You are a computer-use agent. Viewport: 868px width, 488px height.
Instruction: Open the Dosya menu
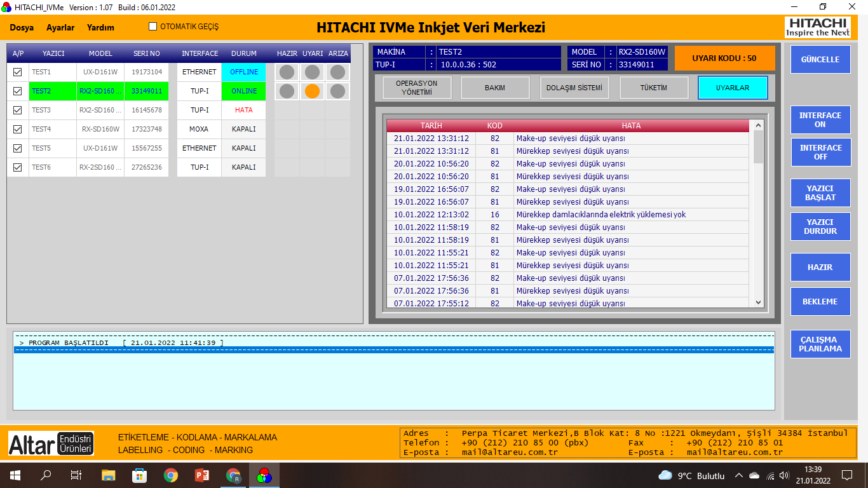pyautogui.click(x=22, y=27)
